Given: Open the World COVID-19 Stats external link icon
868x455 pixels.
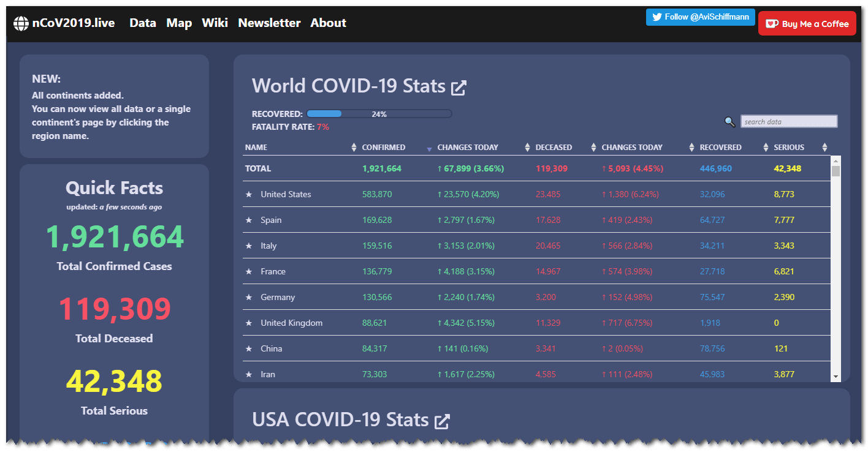Looking at the screenshot, I should (x=459, y=88).
